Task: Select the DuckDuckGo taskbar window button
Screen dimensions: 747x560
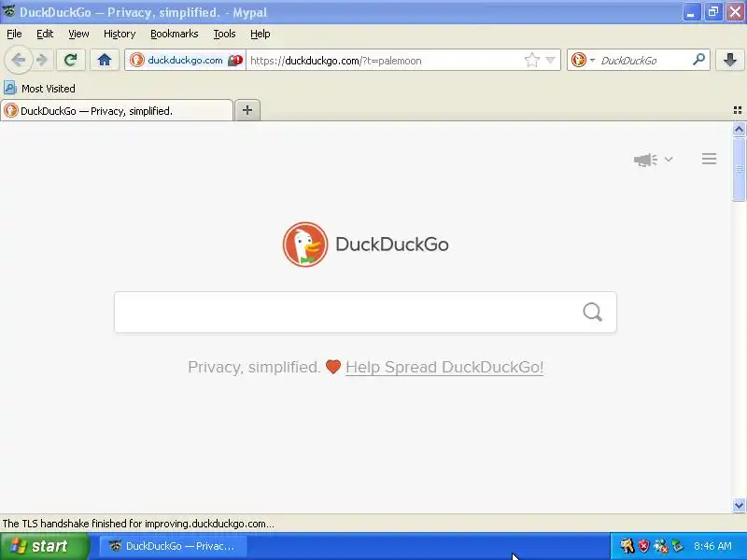Action: tap(173, 546)
